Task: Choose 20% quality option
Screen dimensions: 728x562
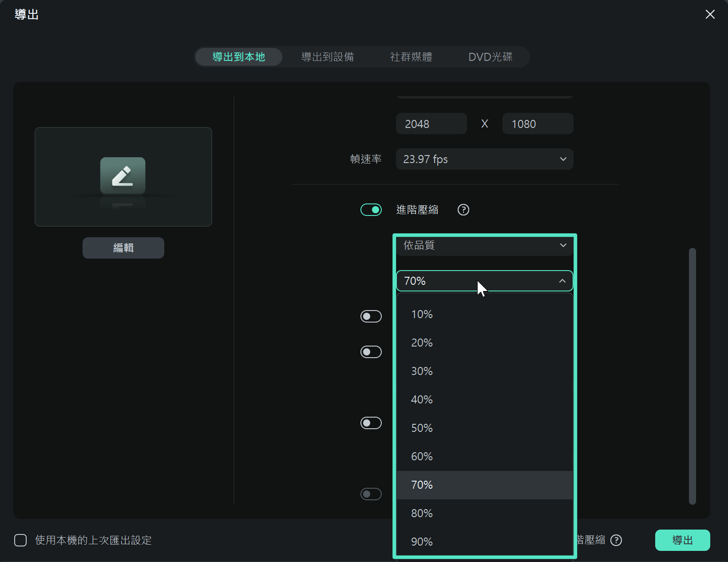Action: 485,343
